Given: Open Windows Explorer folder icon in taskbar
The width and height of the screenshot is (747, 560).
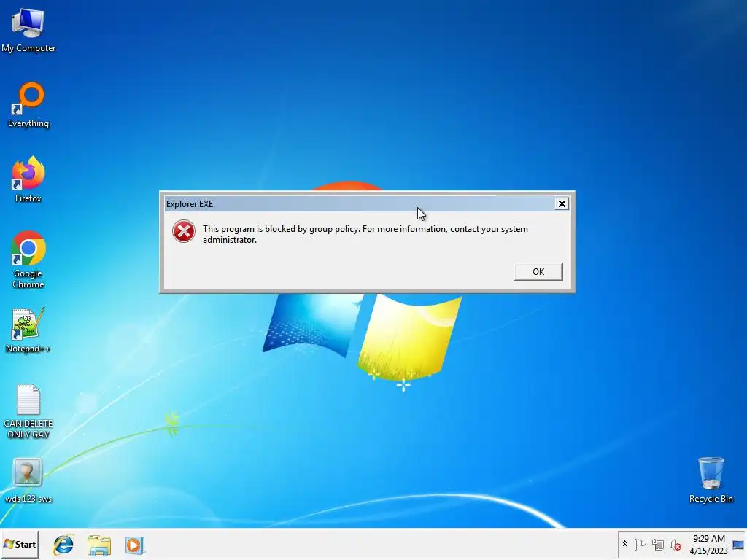Looking at the screenshot, I should tap(99, 545).
